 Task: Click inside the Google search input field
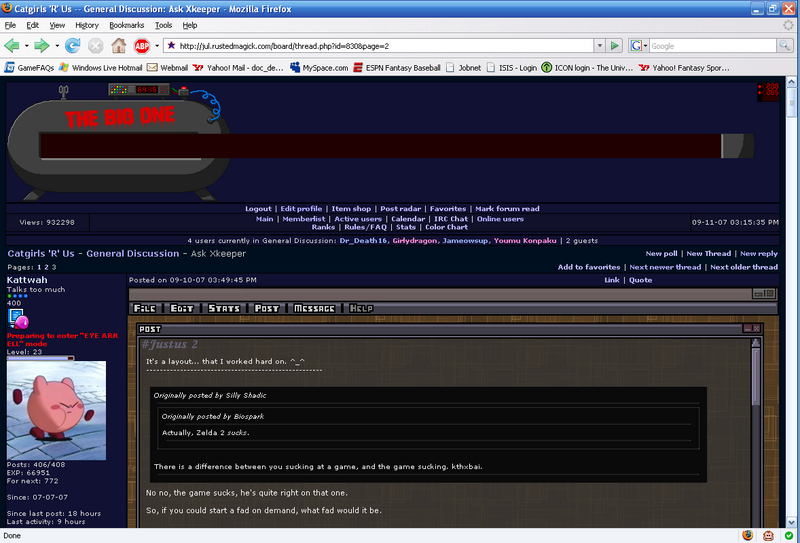pos(712,46)
